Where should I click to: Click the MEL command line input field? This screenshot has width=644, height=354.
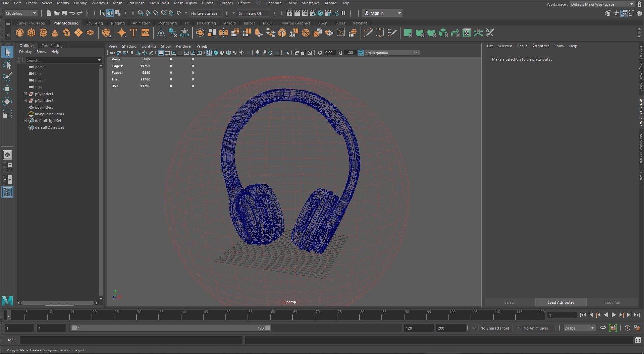131,340
